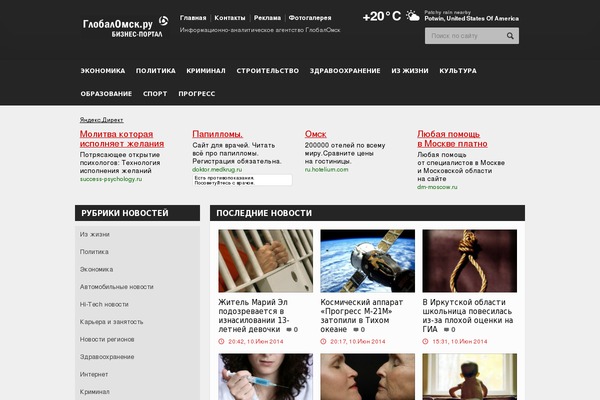Viewport: 600px width, 400px height.
Task: Click comment icon under Марий Эл article
Action: pyautogui.click(x=289, y=329)
